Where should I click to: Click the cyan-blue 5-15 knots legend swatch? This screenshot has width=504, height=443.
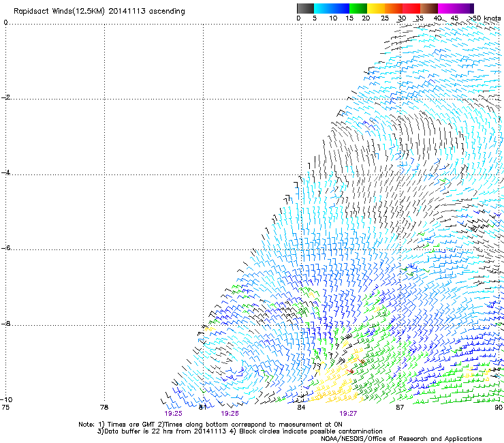[332, 8]
